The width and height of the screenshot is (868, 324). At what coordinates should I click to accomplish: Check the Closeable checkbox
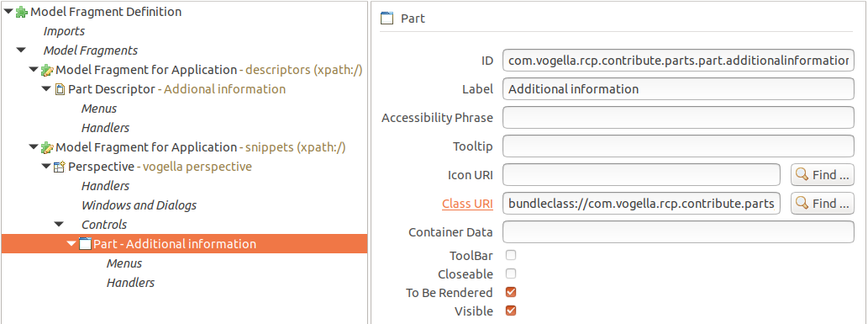(x=511, y=274)
